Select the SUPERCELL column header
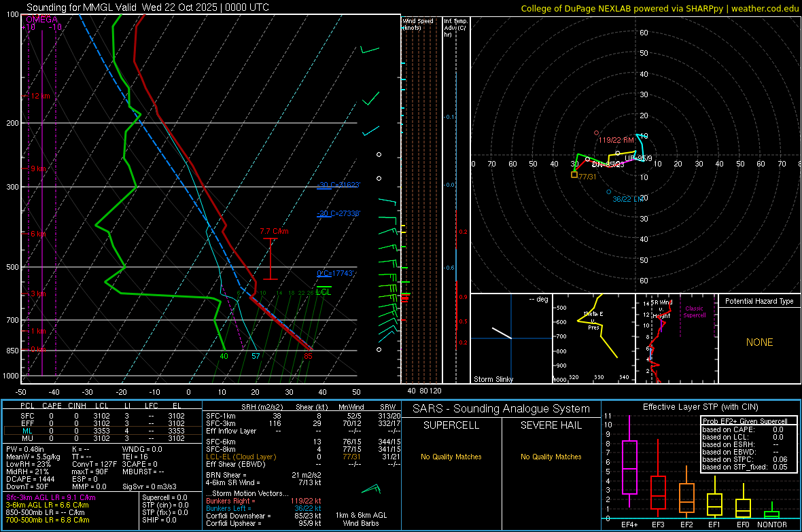Screen dimensions: 802x532 click(451, 425)
